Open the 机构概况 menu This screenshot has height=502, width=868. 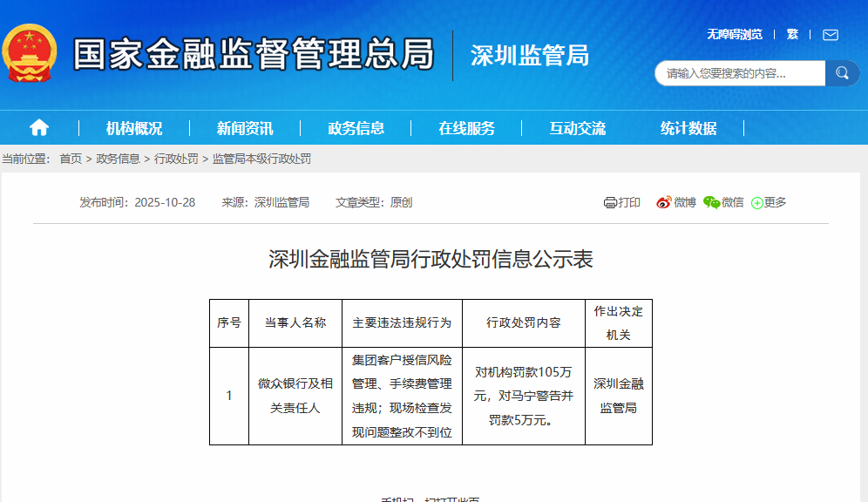point(134,128)
